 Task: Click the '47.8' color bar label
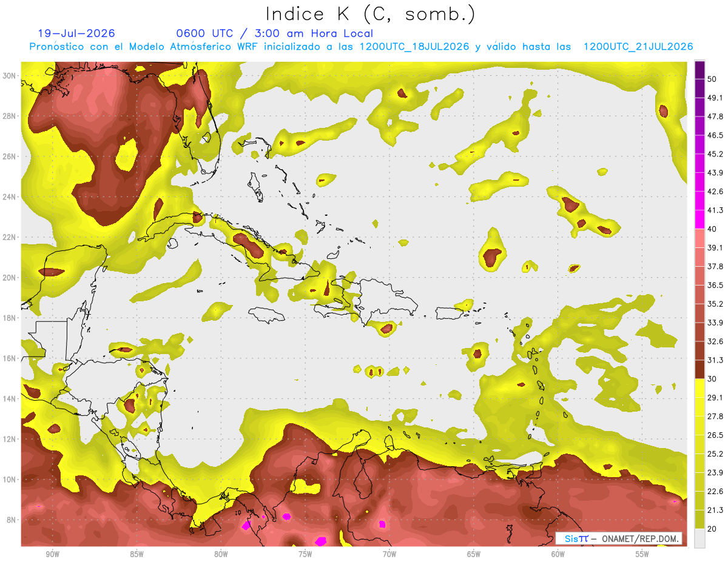[x=715, y=116]
